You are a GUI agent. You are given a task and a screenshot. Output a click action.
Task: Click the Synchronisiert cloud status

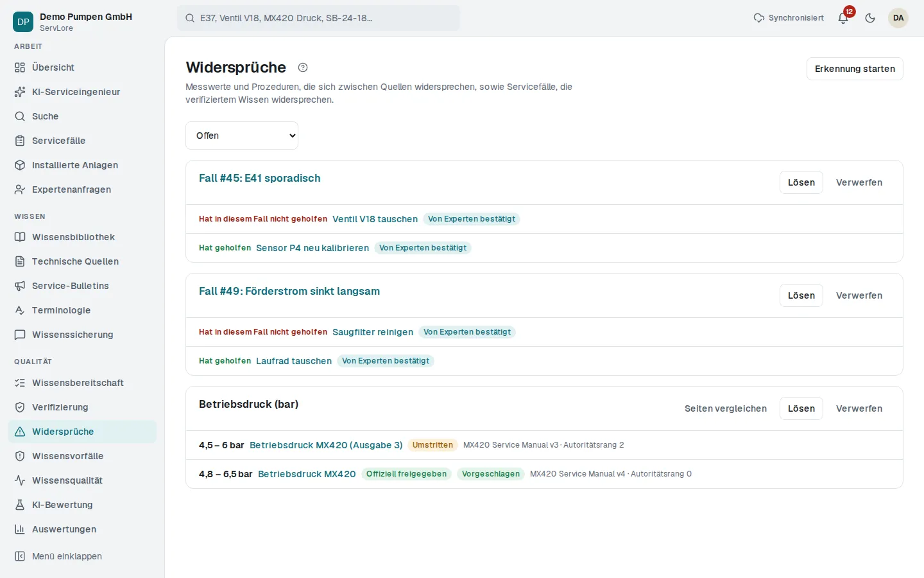[x=789, y=18]
